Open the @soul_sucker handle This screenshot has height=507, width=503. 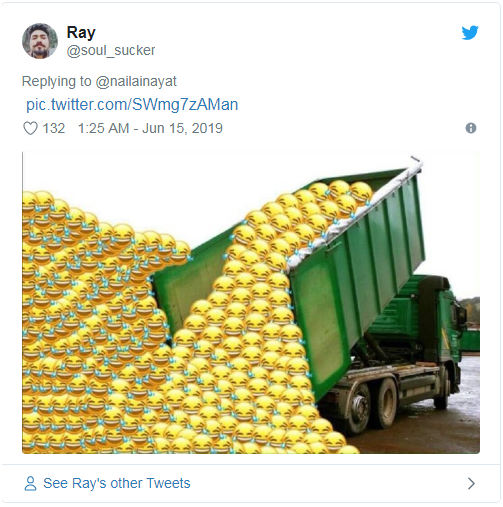(x=111, y=51)
